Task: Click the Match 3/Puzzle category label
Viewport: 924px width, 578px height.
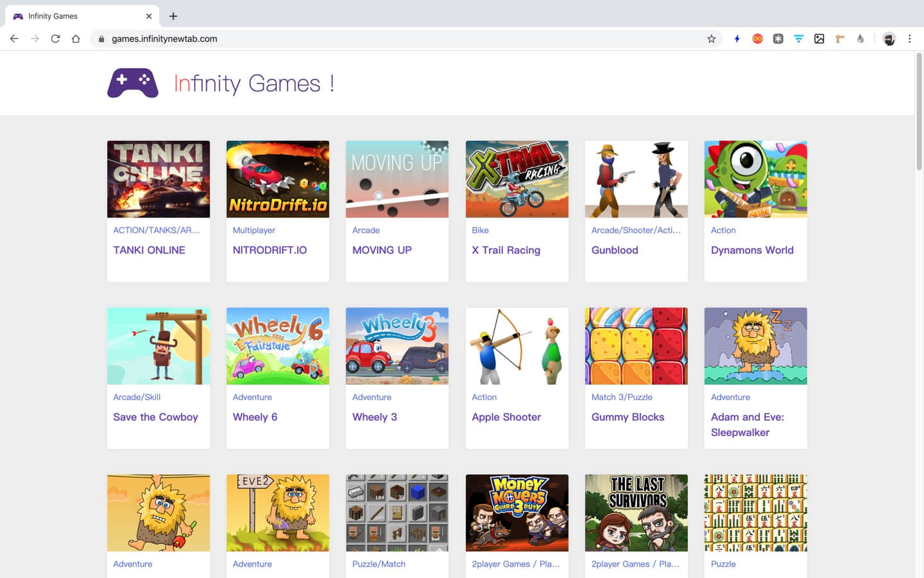Action: (x=622, y=397)
